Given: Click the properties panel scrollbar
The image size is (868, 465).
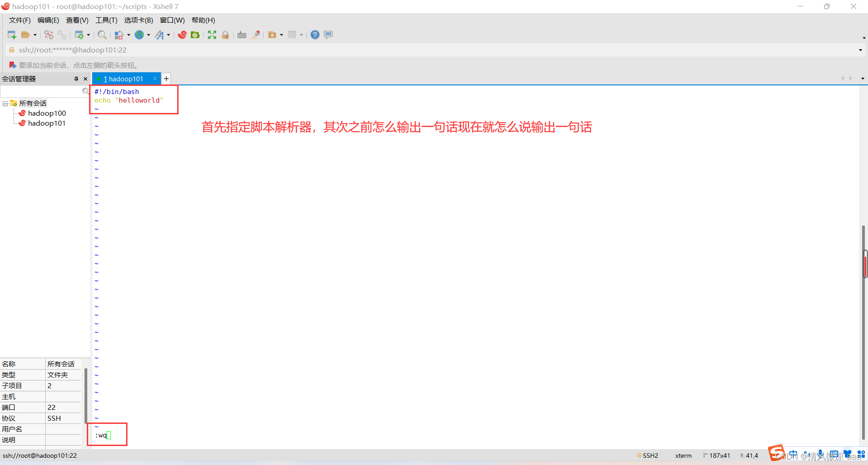Looking at the screenshot, I should tap(86, 395).
